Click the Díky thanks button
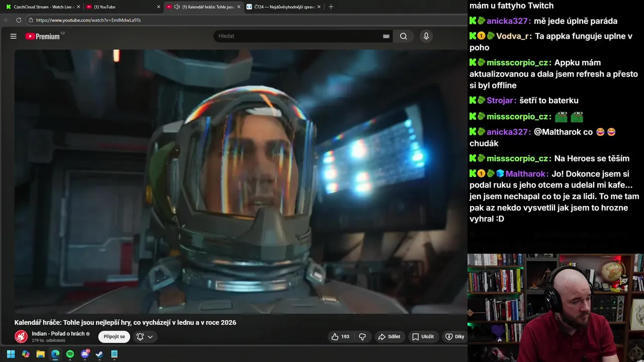 pos(455,336)
